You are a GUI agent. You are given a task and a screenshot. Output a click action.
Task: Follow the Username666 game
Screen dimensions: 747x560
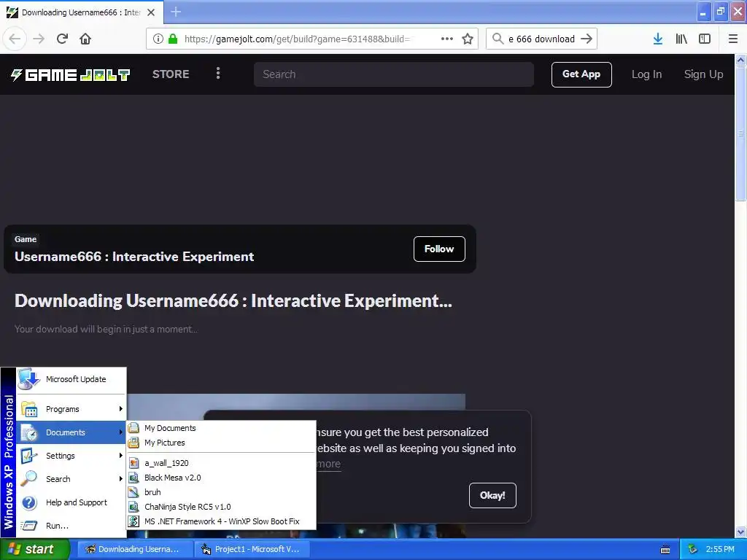coord(438,249)
